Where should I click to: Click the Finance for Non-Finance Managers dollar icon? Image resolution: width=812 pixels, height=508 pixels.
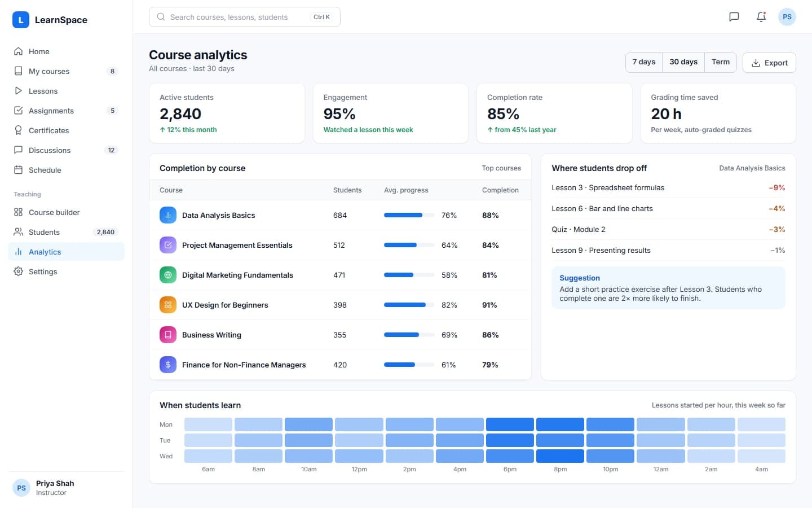coord(168,365)
